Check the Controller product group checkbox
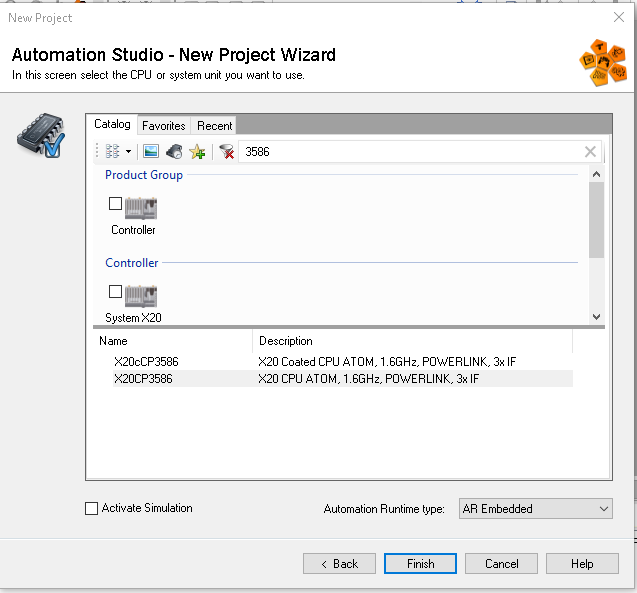Image resolution: width=637 pixels, height=593 pixels. [x=115, y=203]
